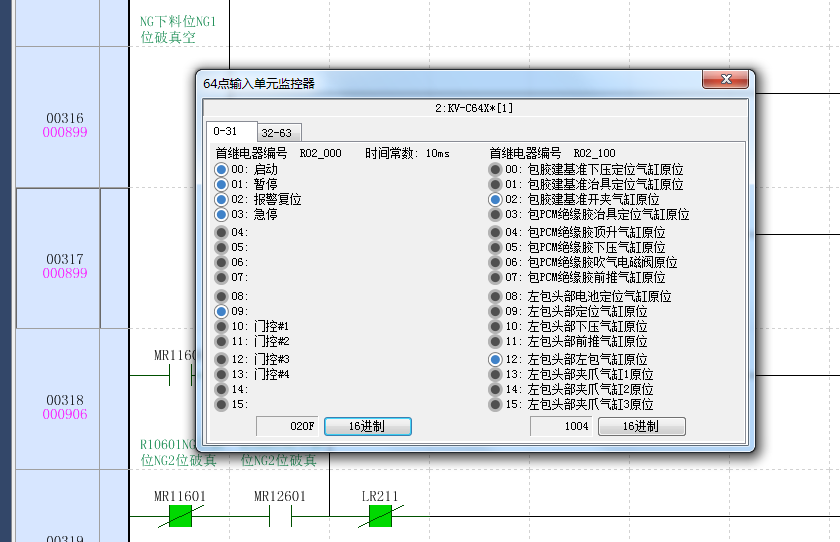Click the 1004 value field
Viewport: 840px width, 542px height.
[x=562, y=426]
